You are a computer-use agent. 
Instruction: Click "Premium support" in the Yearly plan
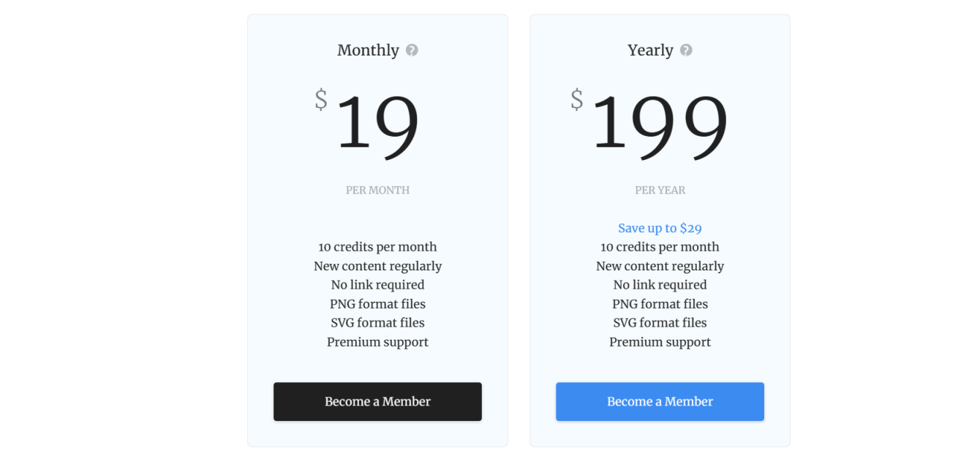coord(660,342)
